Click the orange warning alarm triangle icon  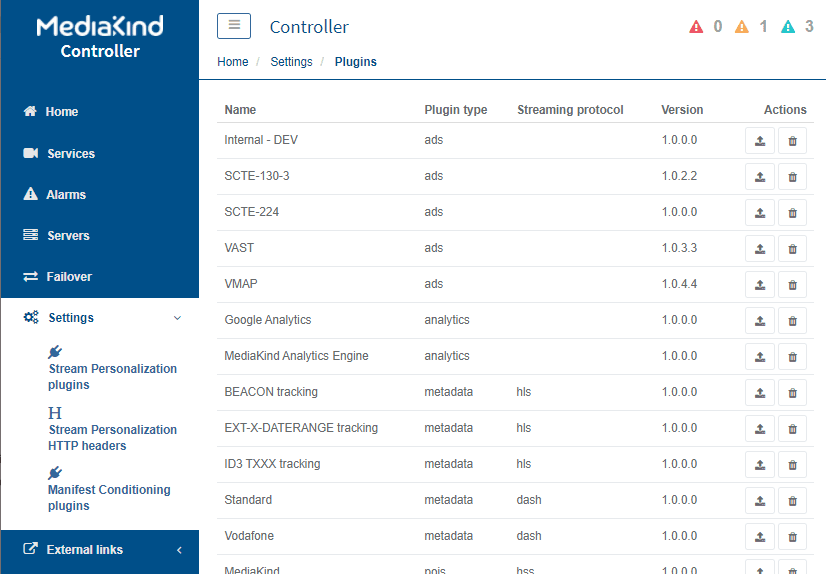[x=742, y=26]
